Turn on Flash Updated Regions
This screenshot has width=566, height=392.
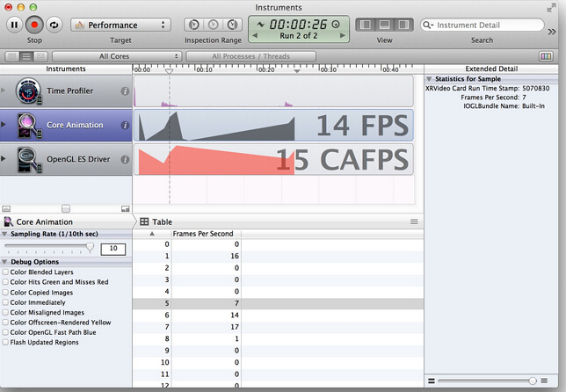point(5,343)
